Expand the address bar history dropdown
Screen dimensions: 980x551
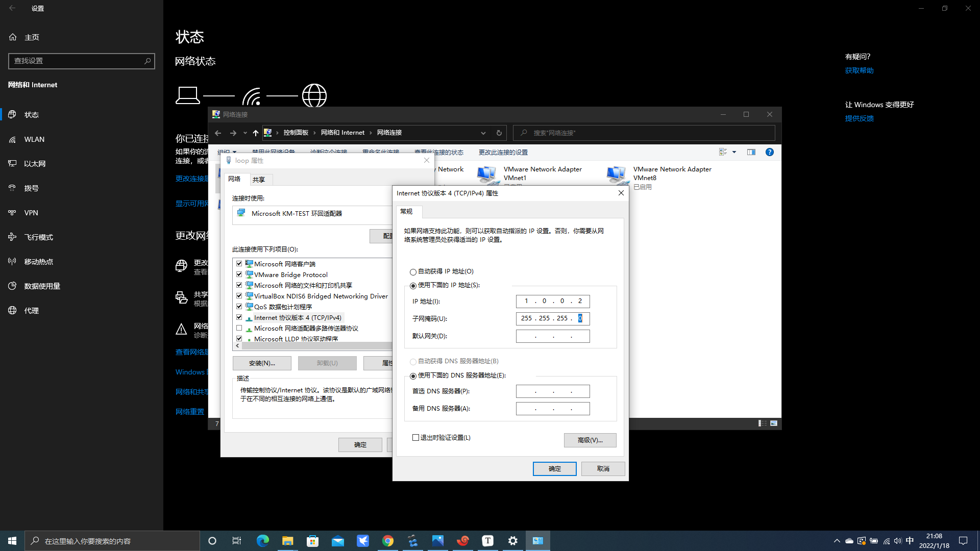[483, 133]
